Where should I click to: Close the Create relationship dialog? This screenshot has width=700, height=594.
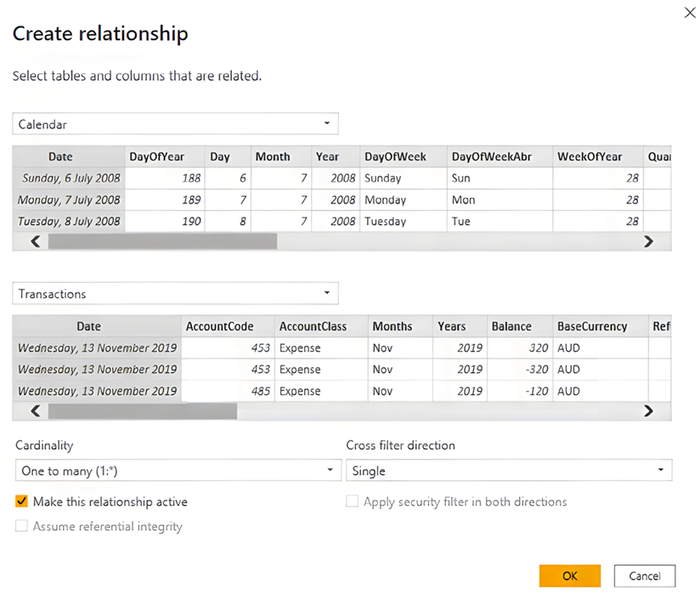[689, 13]
